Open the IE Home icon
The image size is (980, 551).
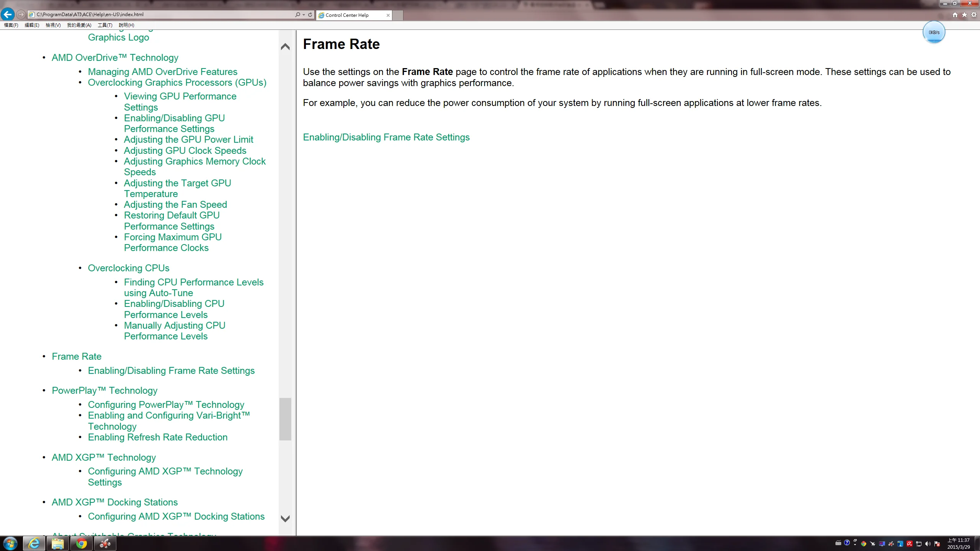pyautogui.click(x=955, y=15)
